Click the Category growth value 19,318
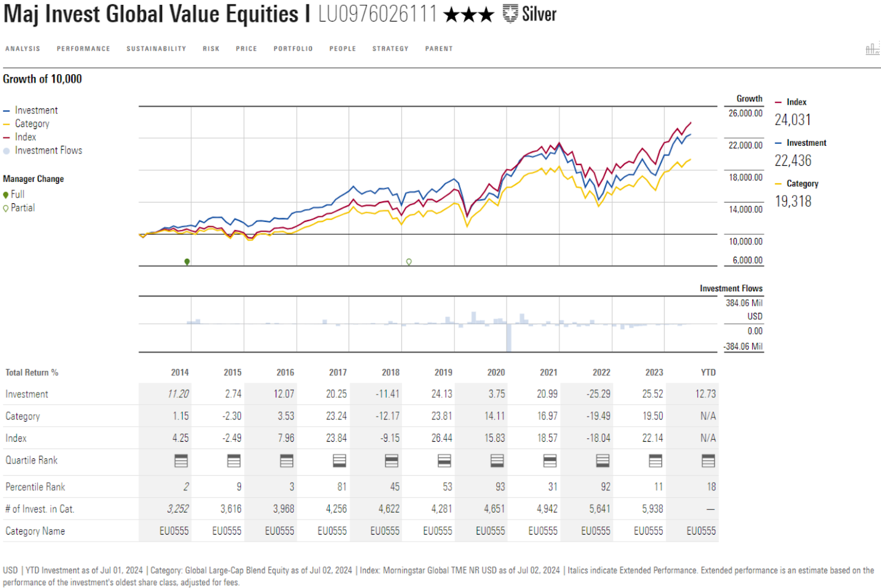Image resolution: width=881 pixels, height=588 pixels. 793,202
